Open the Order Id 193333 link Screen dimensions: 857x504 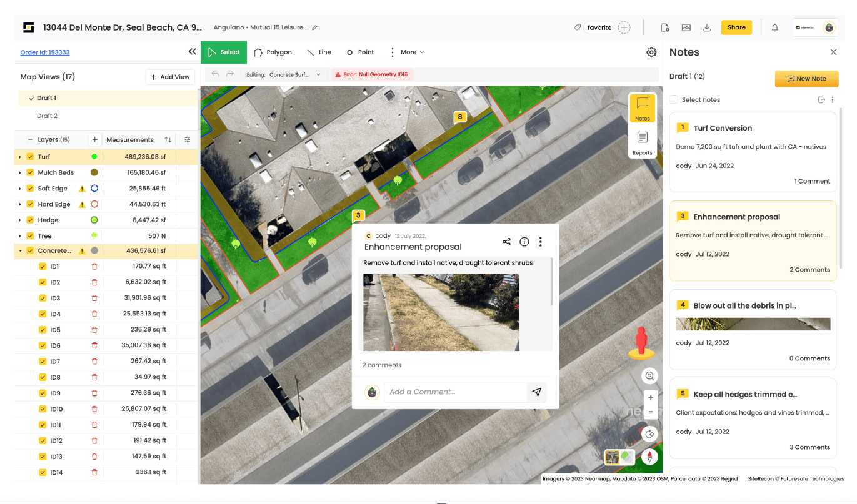pyautogui.click(x=44, y=52)
